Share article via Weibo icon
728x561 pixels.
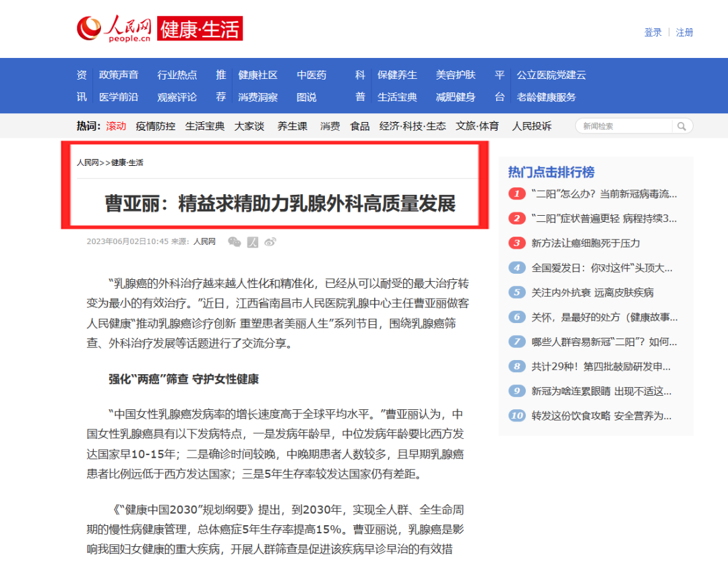(270, 241)
